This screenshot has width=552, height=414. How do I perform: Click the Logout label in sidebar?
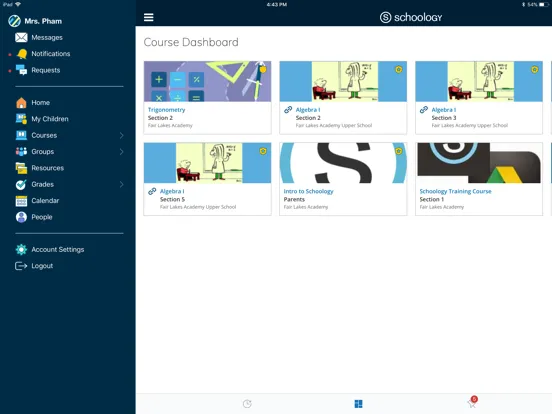42,266
